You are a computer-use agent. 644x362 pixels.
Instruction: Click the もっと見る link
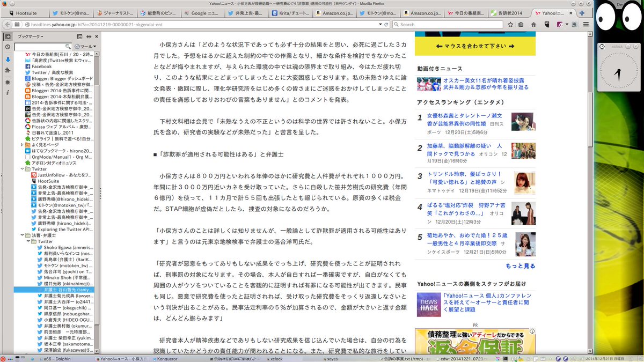(520, 265)
